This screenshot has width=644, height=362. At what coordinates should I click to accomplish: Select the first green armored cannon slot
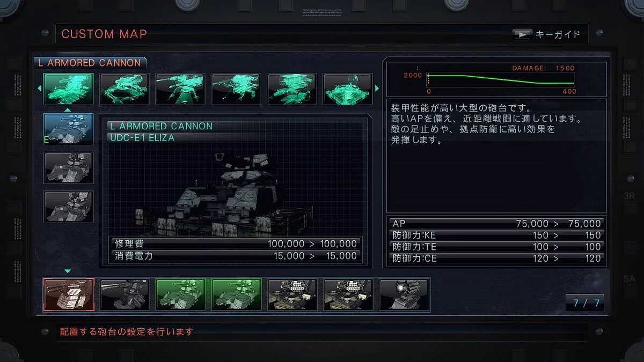coord(180,294)
